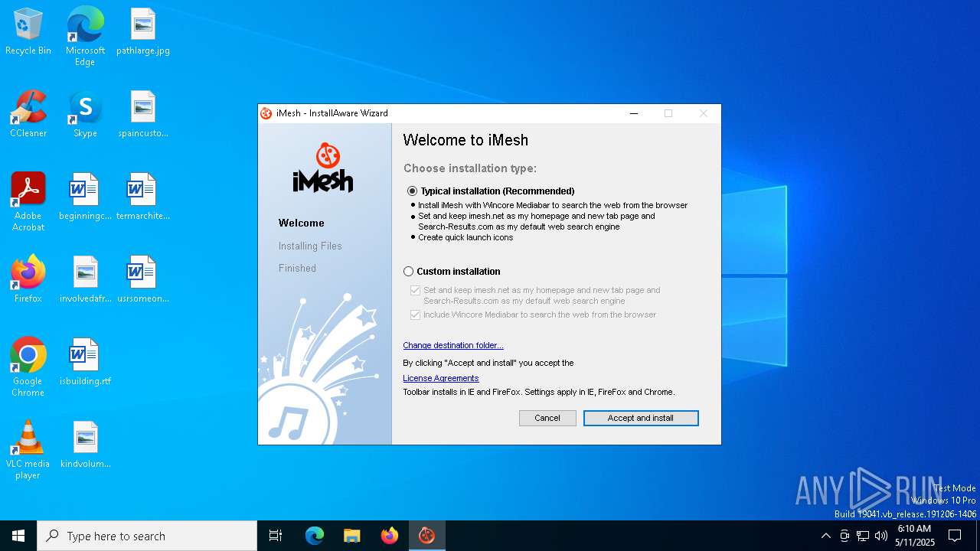
Task: Click the Welcome step in the sidebar
Action: tap(302, 223)
